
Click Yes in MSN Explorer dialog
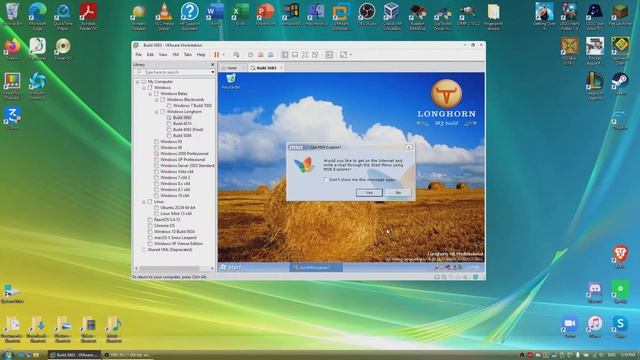pyautogui.click(x=369, y=193)
